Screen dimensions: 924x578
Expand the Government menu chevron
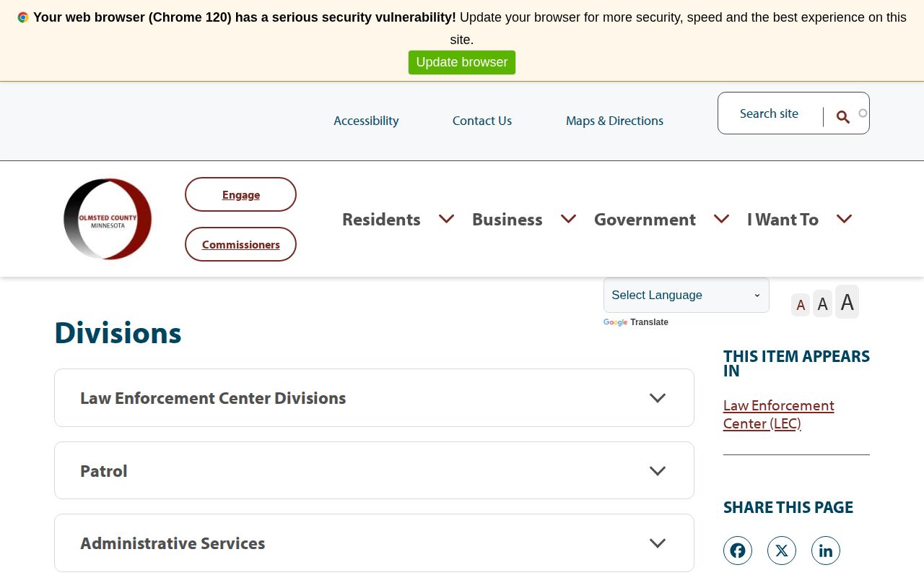(x=722, y=219)
